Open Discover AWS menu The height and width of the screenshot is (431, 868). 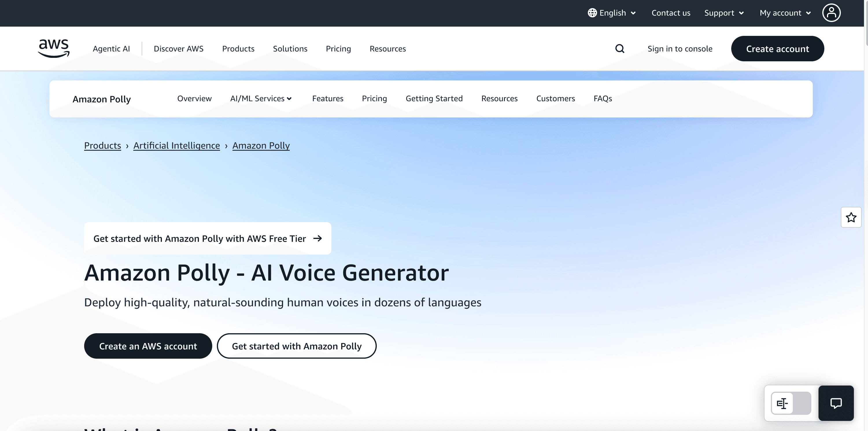(179, 49)
